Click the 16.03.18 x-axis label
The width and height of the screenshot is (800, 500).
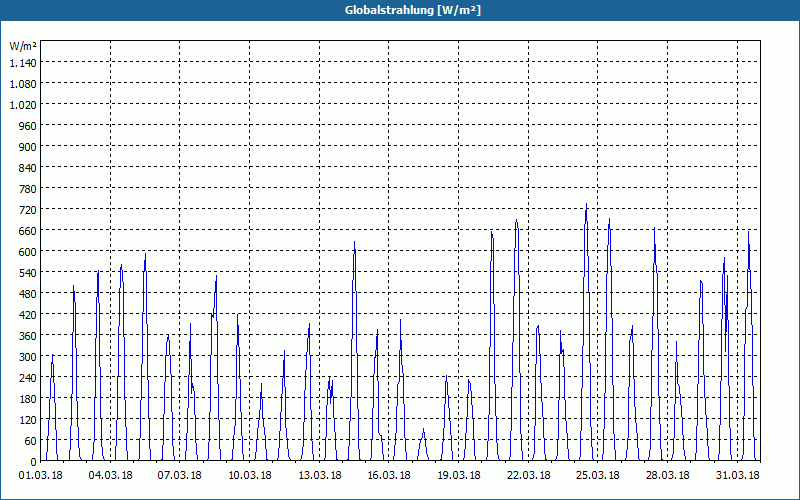tap(389, 476)
